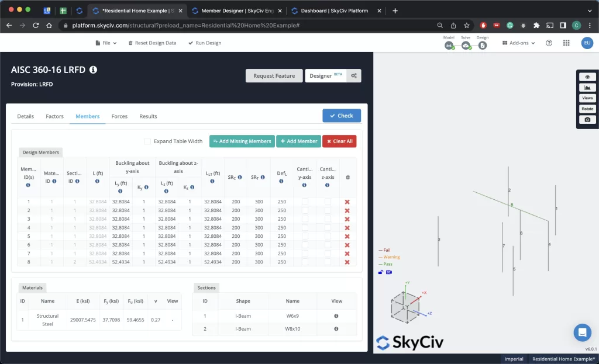Click the lock icon in viewer legend
This screenshot has width=599, height=364.
(380, 272)
